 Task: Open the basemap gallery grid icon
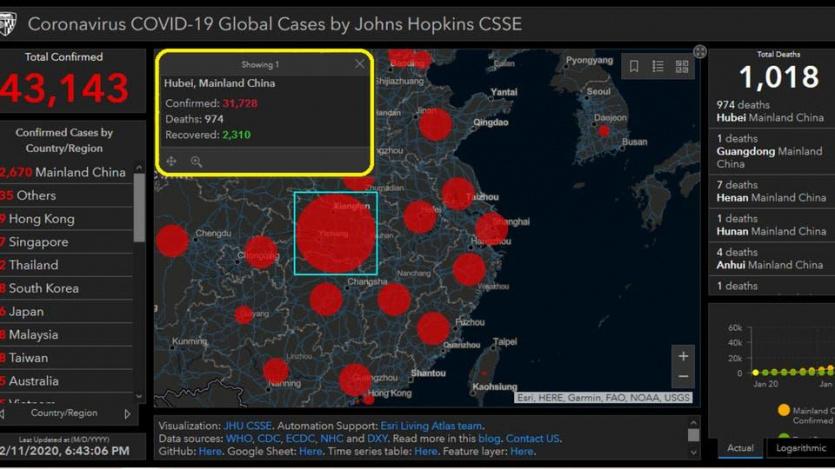682,67
